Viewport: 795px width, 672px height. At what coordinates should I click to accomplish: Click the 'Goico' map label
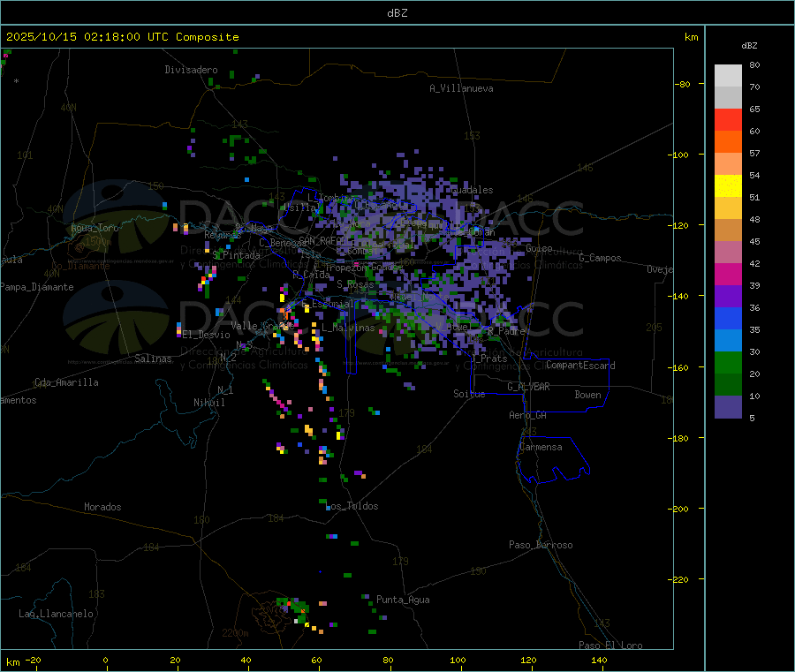point(539,248)
